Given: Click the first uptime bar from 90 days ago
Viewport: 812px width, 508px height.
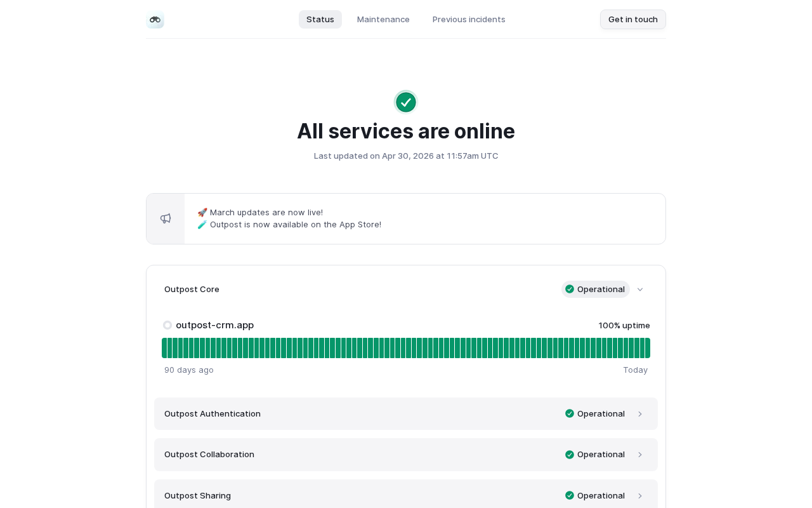Looking at the screenshot, I should pyautogui.click(x=164, y=348).
